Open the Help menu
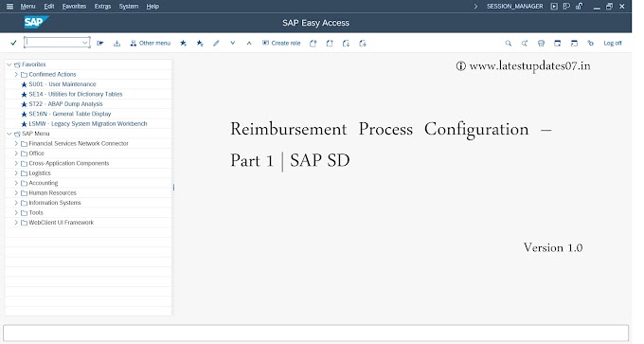 click(152, 7)
